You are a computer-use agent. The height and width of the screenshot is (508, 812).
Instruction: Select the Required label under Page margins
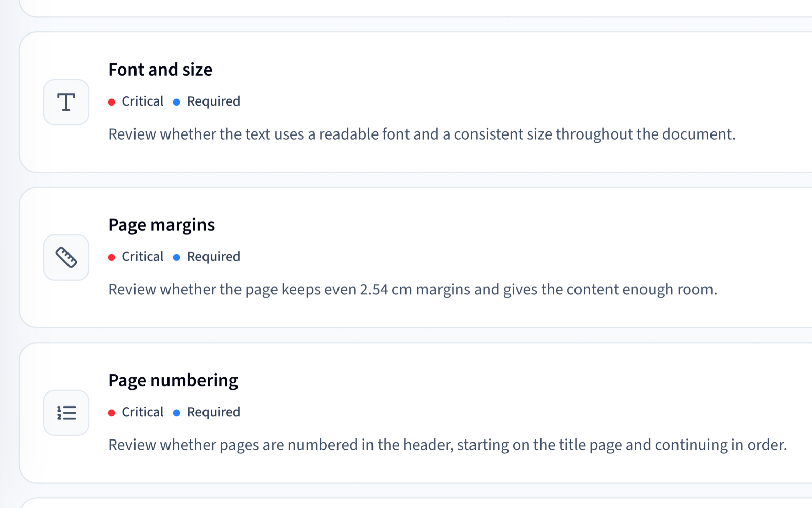pos(214,257)
